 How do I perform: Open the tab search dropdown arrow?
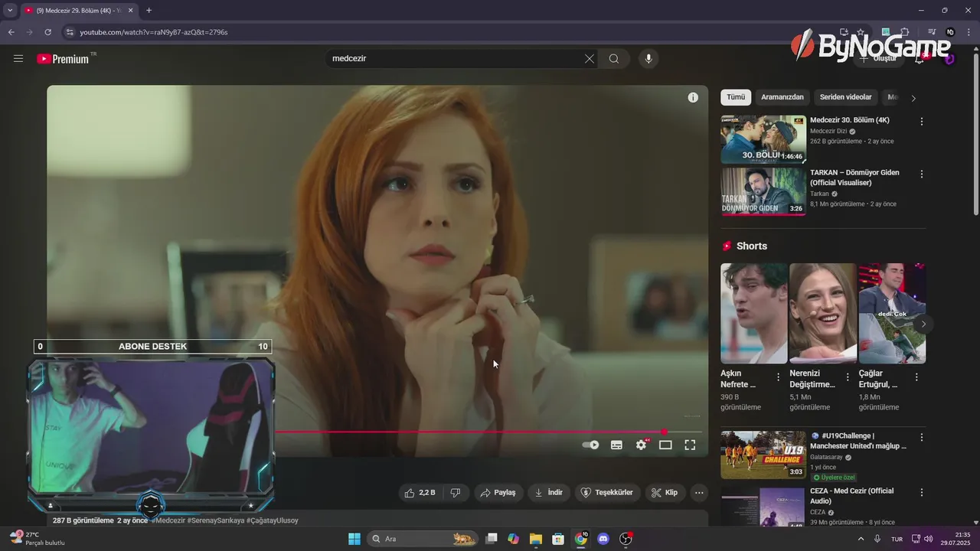coord(9,11)
